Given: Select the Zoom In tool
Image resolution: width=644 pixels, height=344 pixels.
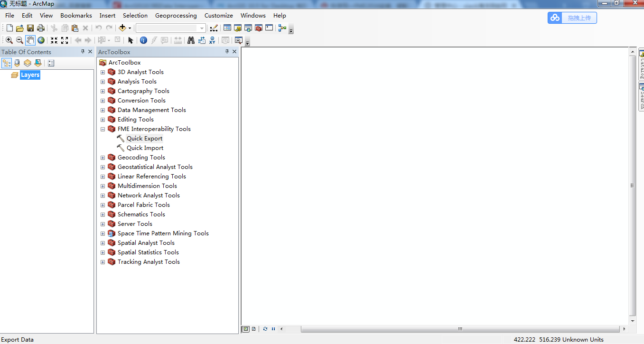Looking at the screenshot, I should coord(9,40).
